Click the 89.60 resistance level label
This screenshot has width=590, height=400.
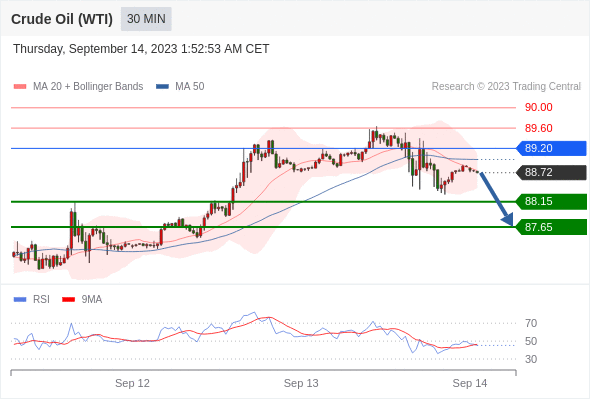coord(538,128)
